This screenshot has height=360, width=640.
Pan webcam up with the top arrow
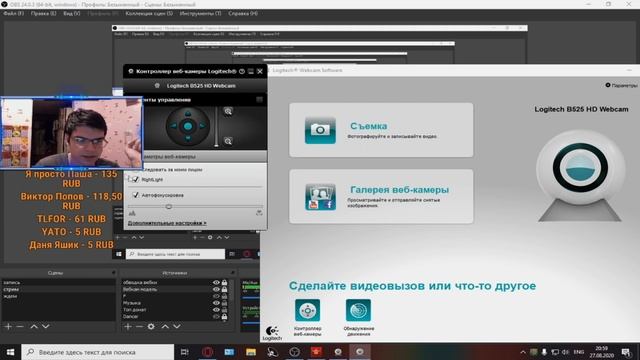click(x=188, y=113)
